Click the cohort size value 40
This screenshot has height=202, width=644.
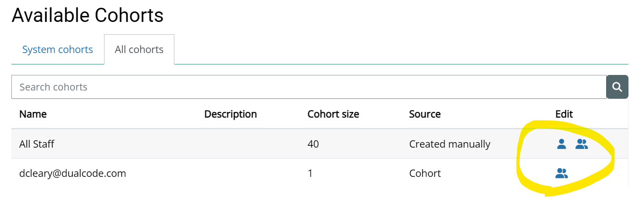coord(313,144)
